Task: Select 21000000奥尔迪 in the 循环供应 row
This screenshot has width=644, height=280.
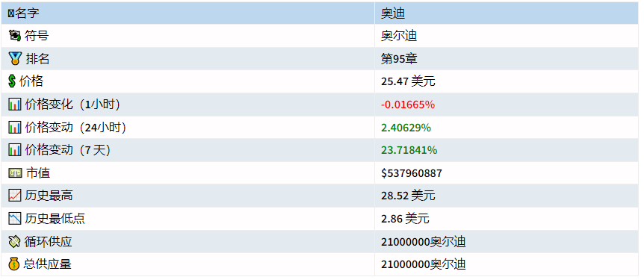Action: click(424, 242)
